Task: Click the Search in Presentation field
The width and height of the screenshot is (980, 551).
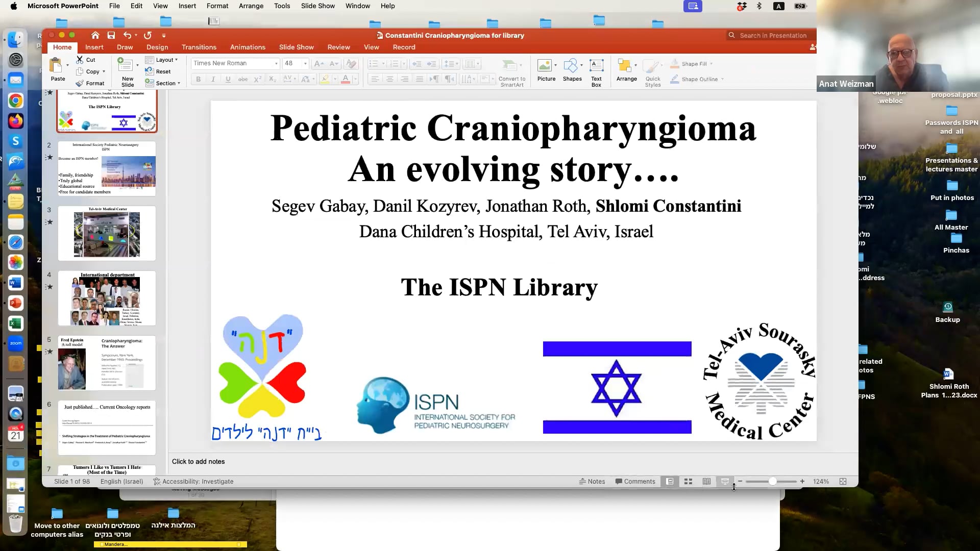Action: 771,35
